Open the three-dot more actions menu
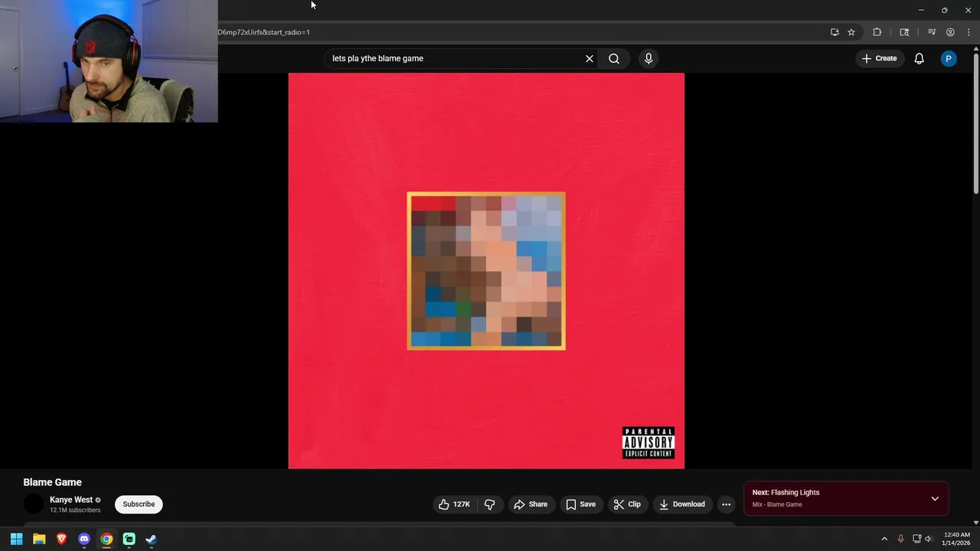Screen dimensions: 980x551 coord(726,504)
